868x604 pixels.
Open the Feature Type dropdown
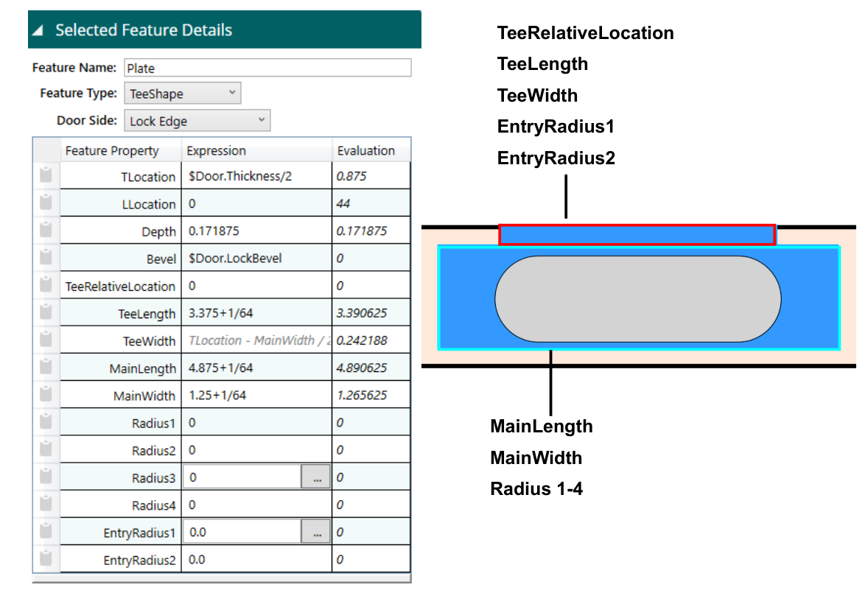click(x=183, y=94)
